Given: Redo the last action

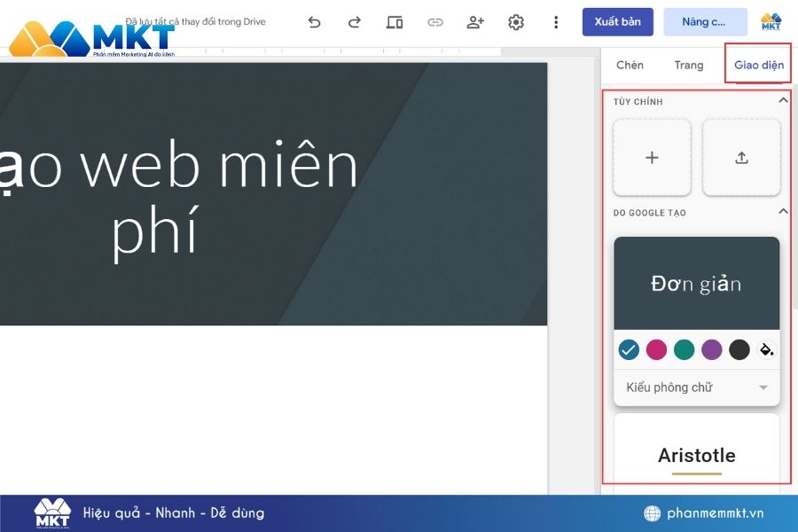Looking at the screenshot, I should 355,22.
